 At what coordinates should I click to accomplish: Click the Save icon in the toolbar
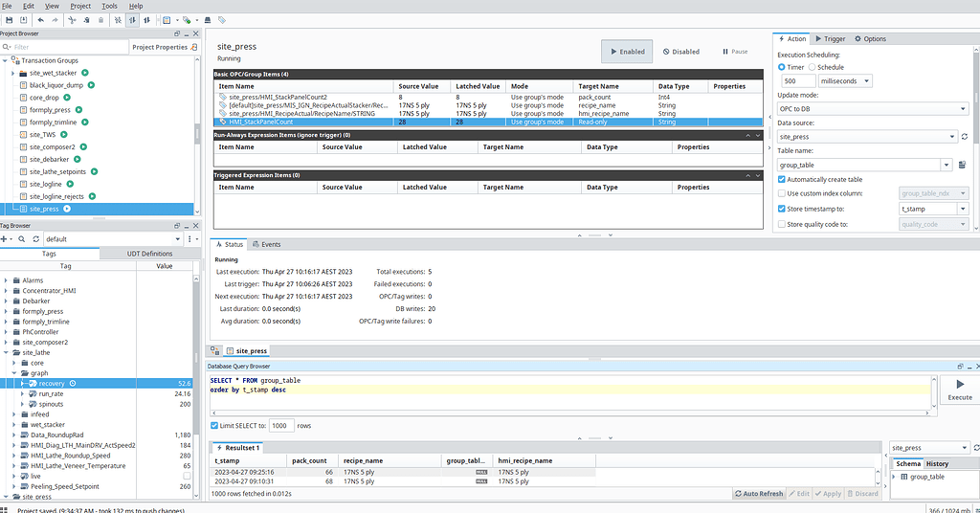click(9, 19)
